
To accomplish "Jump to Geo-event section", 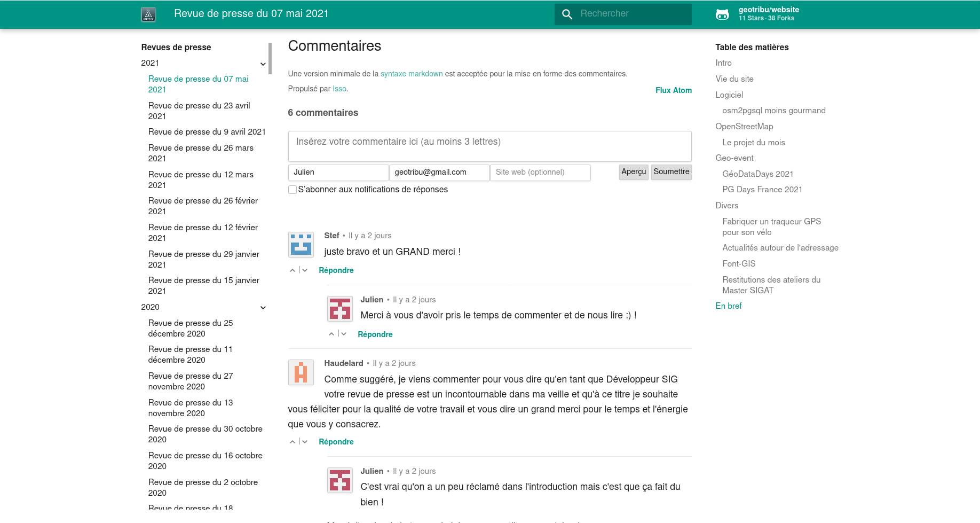I will coord(734,158).
